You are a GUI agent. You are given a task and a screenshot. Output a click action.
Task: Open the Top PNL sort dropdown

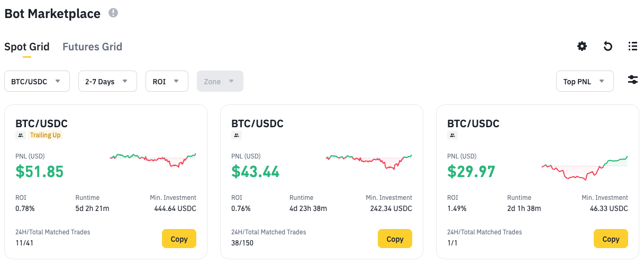pyautogui.click(x=584, y=81)
